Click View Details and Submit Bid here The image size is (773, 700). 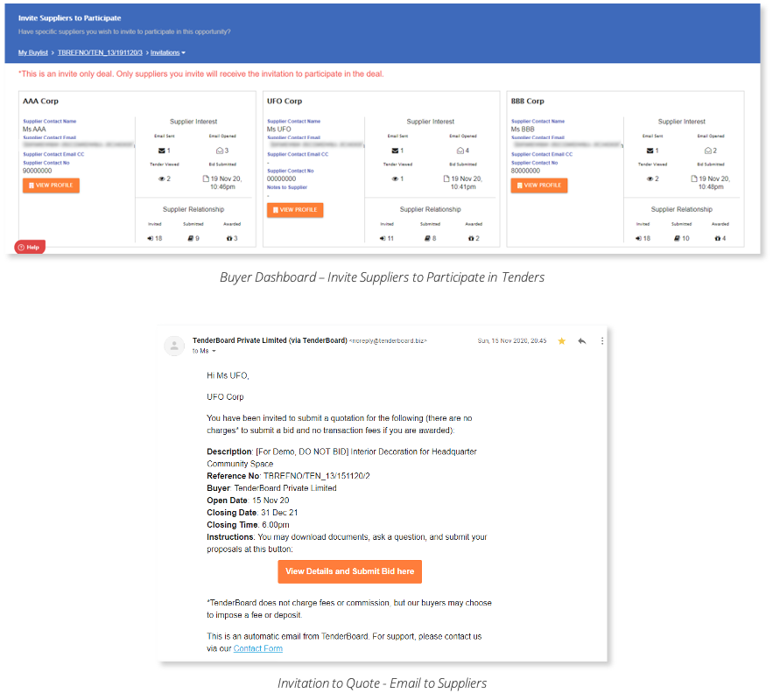point(349,571)
